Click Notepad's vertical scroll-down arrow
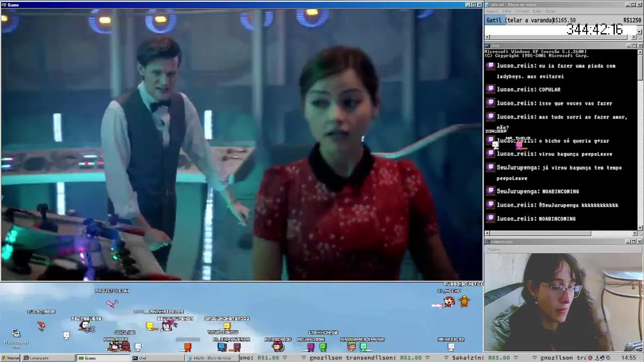Viewport: 644px width, 362px height. click(639, 31)
